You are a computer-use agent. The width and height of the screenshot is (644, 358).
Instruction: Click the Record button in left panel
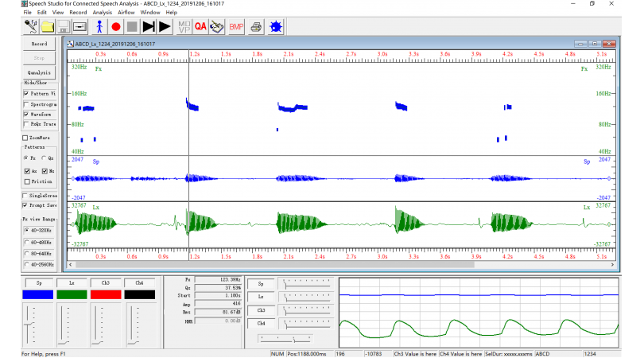coord(40,44)
